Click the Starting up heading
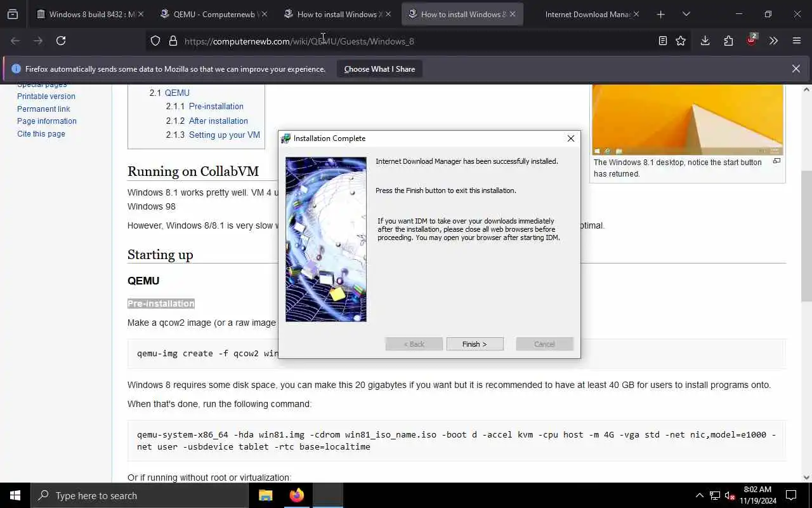 160,255
